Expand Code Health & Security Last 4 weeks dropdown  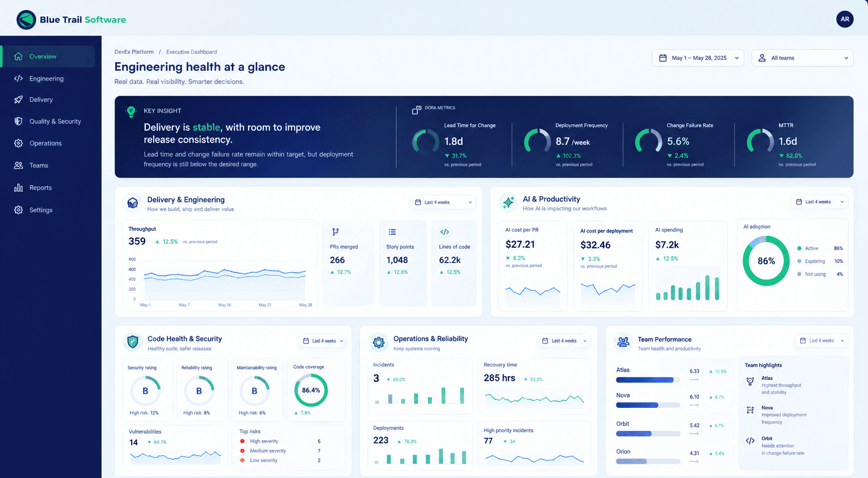pos(322,341)
